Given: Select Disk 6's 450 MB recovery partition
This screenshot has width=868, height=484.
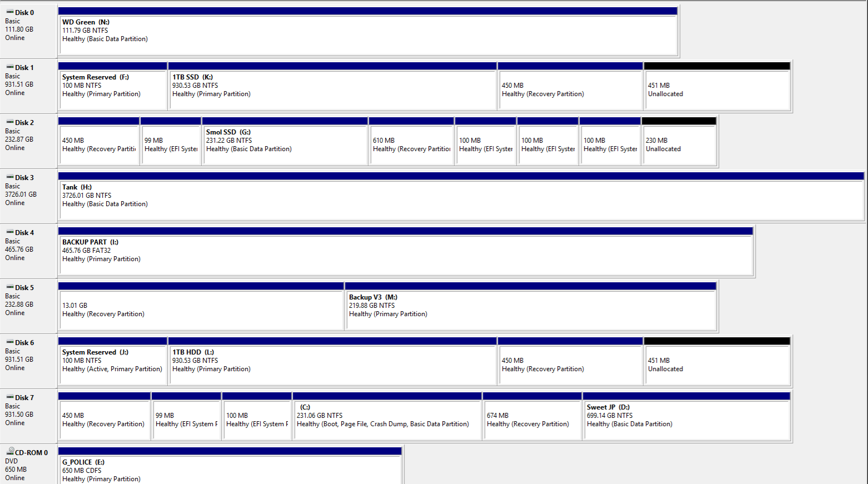Looking at the screenshot, I should pos(570,361).
